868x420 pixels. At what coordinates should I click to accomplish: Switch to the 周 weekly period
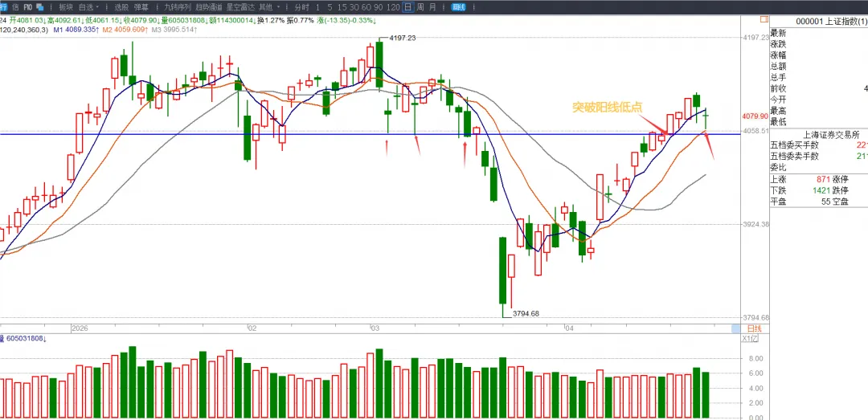point(420,7)
